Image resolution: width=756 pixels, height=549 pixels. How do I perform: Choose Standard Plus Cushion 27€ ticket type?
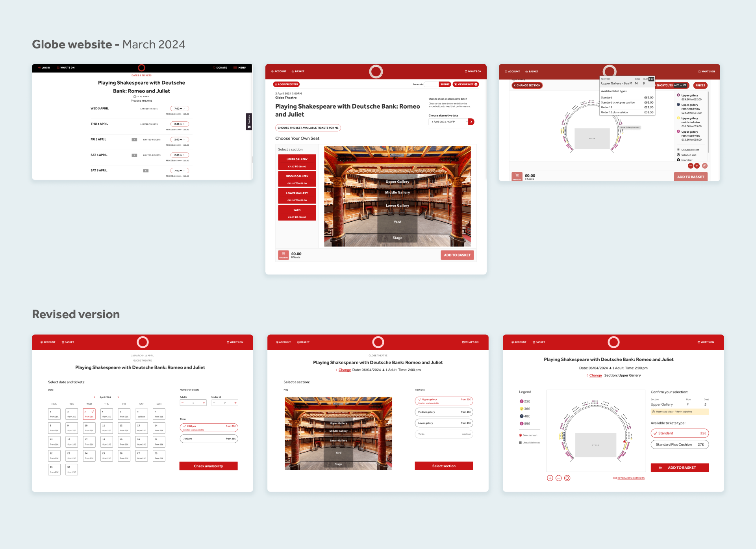pos(680,444)
